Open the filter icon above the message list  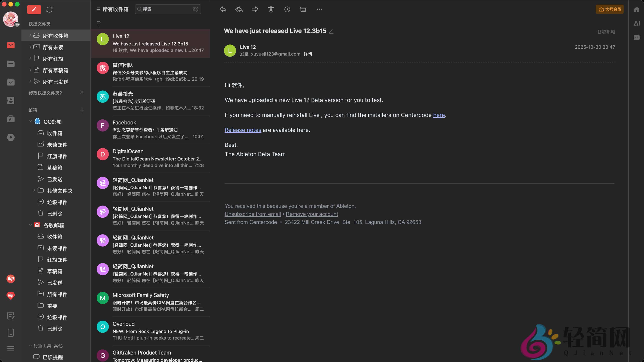pos(99,24)
